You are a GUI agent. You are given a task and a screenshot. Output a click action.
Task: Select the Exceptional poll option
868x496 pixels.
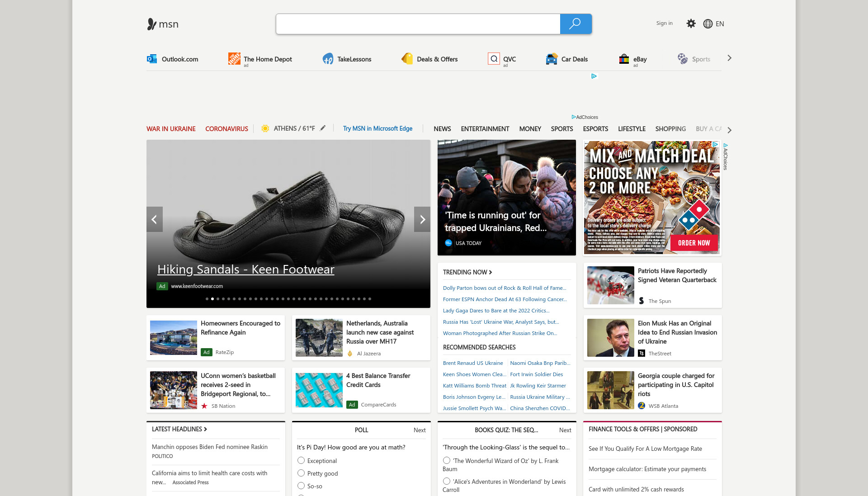301,460
